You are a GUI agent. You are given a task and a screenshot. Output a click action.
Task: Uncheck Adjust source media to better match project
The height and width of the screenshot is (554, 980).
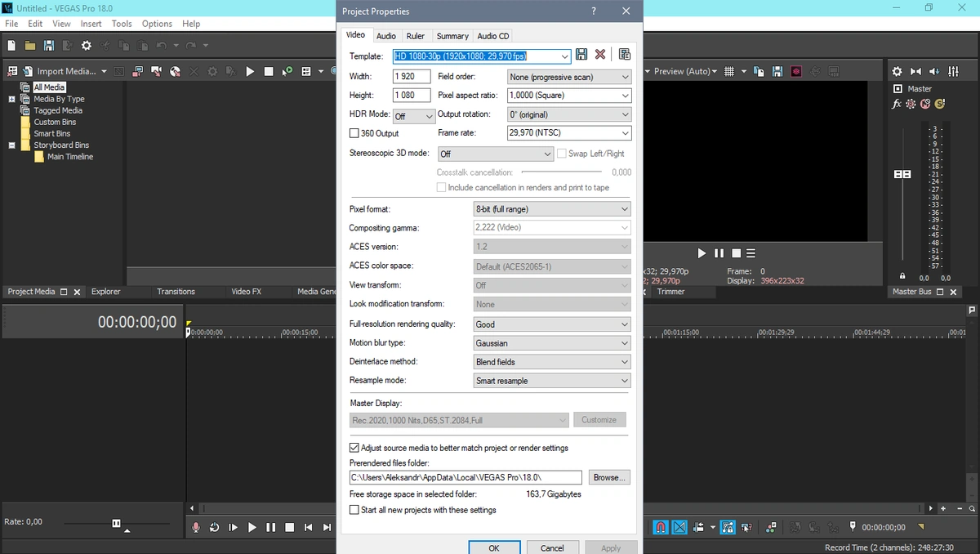point(354,448)
